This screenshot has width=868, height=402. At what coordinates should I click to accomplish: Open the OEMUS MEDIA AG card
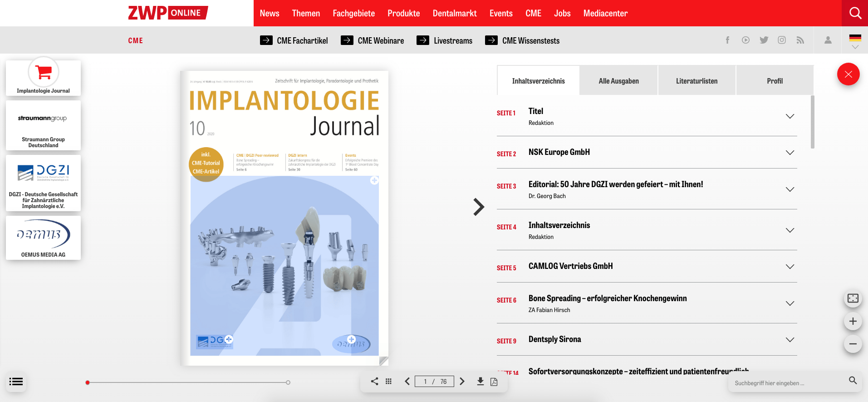pyautogui.click(x=43, y=238)
